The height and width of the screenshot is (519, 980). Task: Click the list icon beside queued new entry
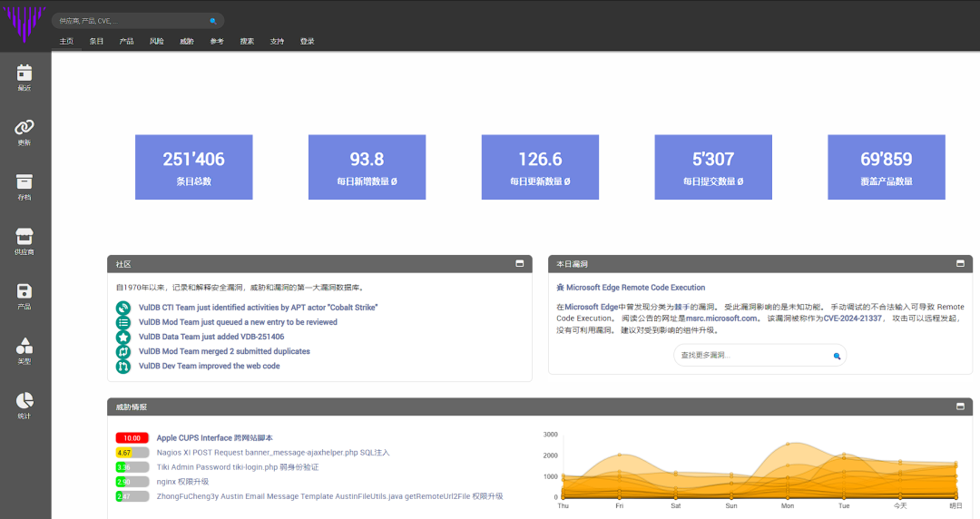[123, 322]
